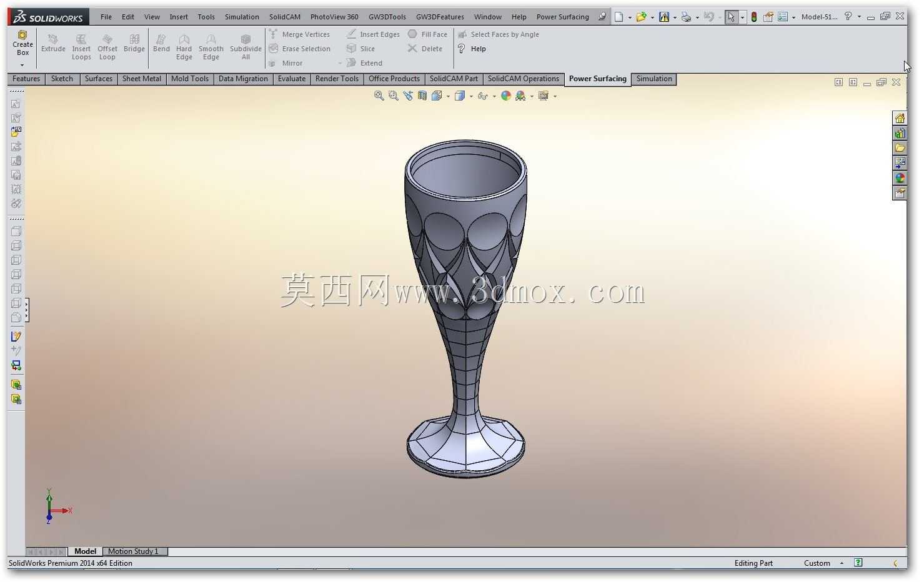Expand New document dropdown arrow
Image resolution: width=924 pixels, height=582 pixels.
point(629,17)
